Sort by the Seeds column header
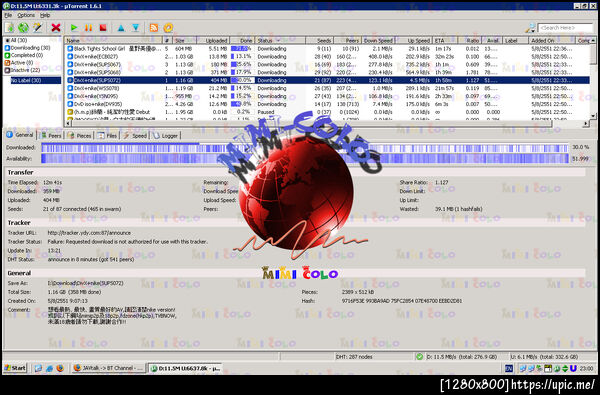This screenshot has height=395, width=600. pos(320,40)
